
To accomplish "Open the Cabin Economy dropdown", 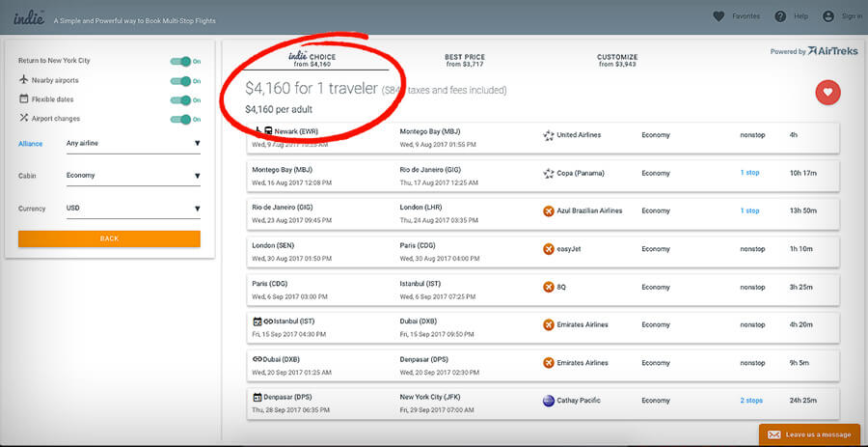I will click(x=133, y=176).
